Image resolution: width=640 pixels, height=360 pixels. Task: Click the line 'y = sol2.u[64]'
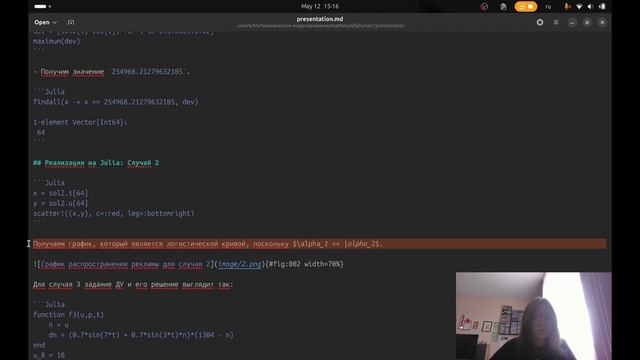pyautogui.click(x=60, y=203)
